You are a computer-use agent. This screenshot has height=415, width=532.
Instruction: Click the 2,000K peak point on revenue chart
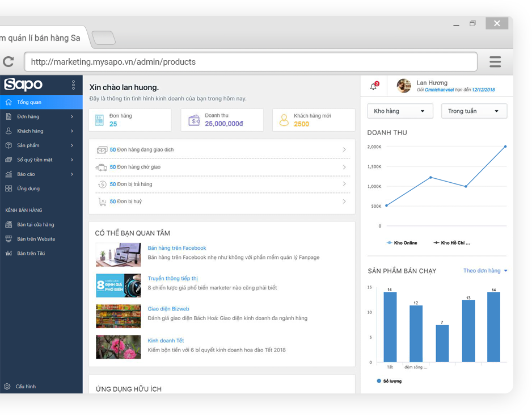point(505,146)
